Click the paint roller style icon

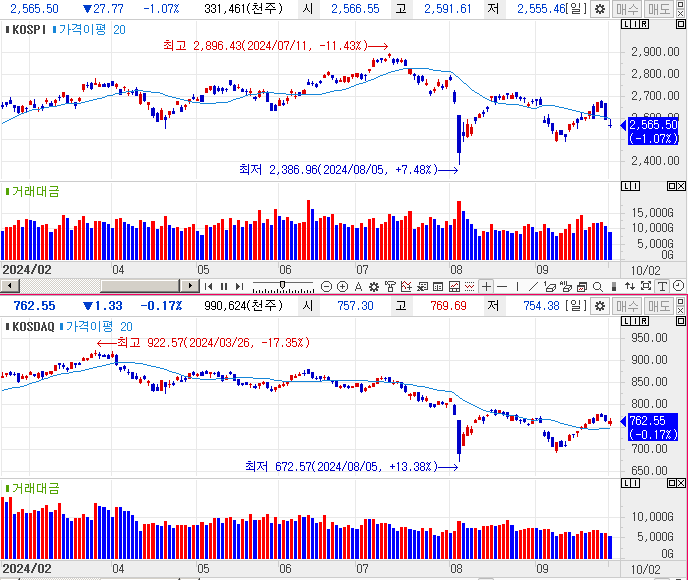390,287
